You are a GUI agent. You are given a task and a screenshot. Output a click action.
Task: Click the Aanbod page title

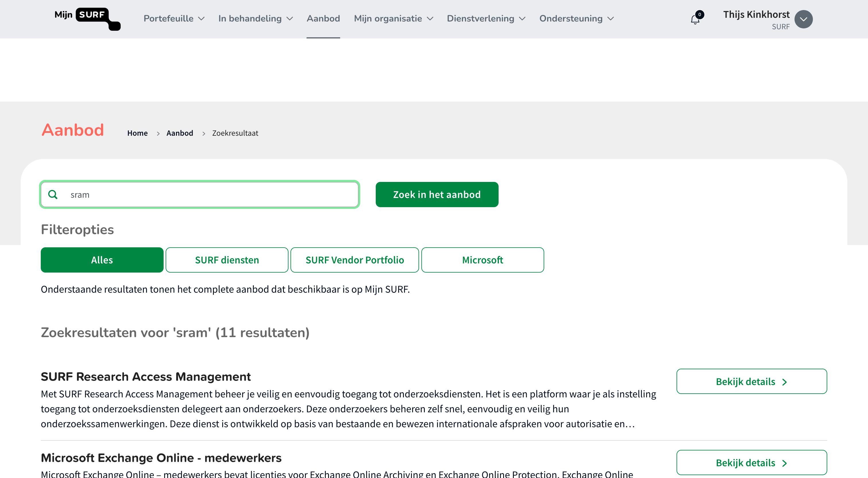(73, 130)
